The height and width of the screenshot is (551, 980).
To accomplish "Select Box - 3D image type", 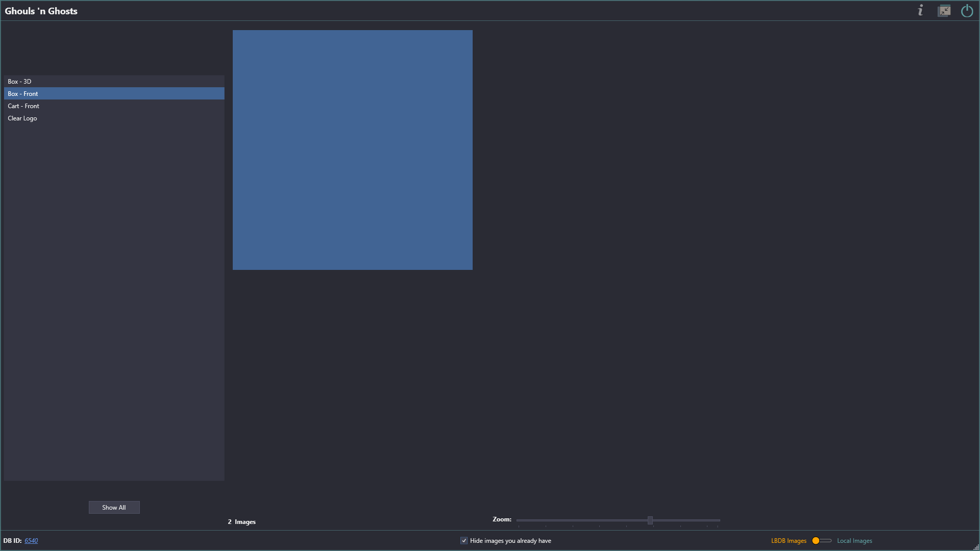I will tap(114, 82).
